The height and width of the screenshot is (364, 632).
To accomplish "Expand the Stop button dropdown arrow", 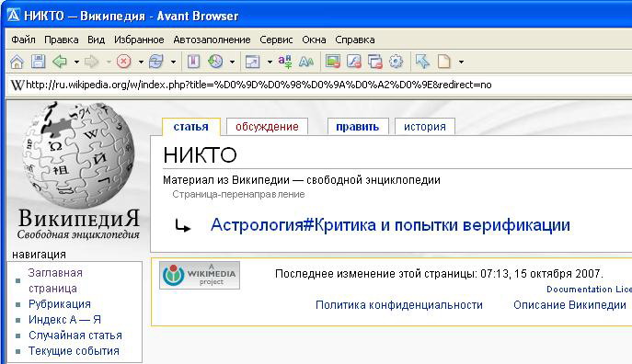I will click(x=141, y=62).
